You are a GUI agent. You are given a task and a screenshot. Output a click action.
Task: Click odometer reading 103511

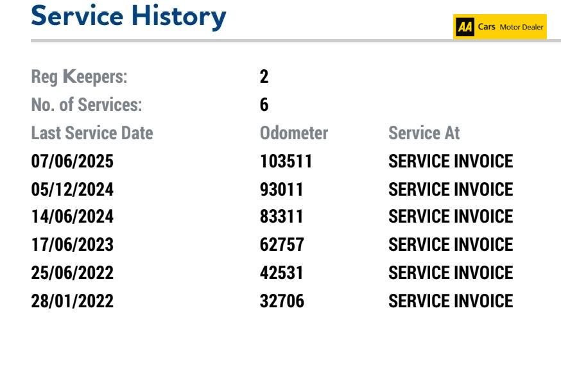click(x=286, y=161)
